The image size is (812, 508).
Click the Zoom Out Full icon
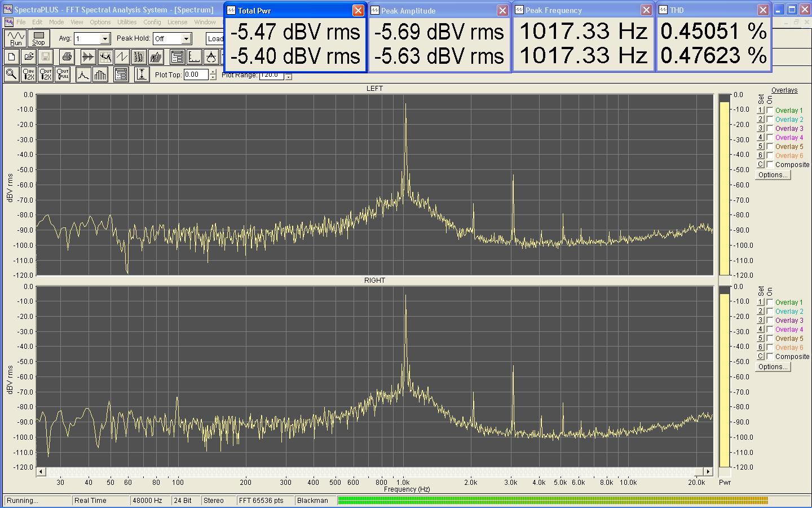pos(63,75)
